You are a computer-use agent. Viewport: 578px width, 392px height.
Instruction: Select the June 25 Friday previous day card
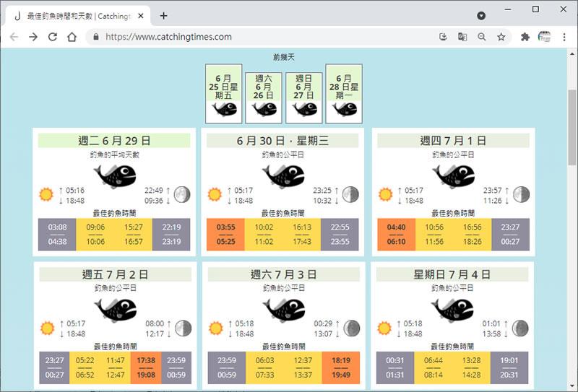[223, 94]
